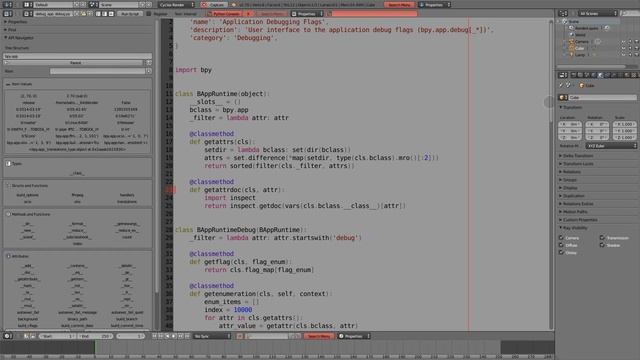Toggle the Transmission ray visibility checkbox
This screenshot has width=640, height=360.
[x=602, y=238]
